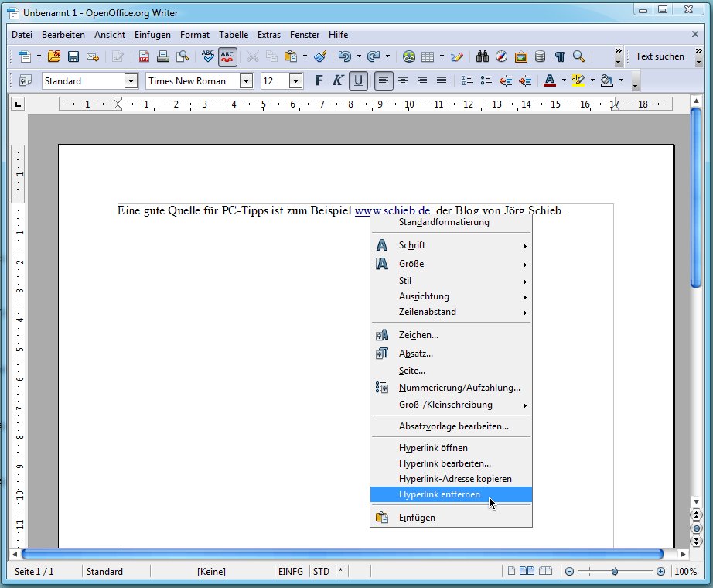Expand the font color dropdown arrow
This screenshot has height=588, width=713.
click(564, 80)
